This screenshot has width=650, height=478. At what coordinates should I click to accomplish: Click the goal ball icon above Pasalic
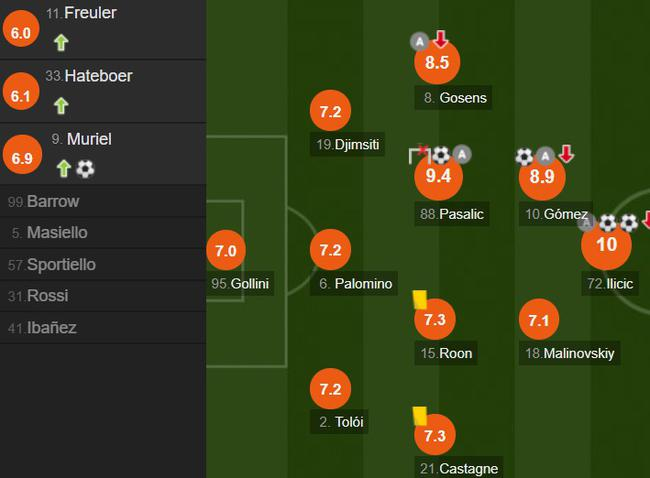(x=441, y=155)
